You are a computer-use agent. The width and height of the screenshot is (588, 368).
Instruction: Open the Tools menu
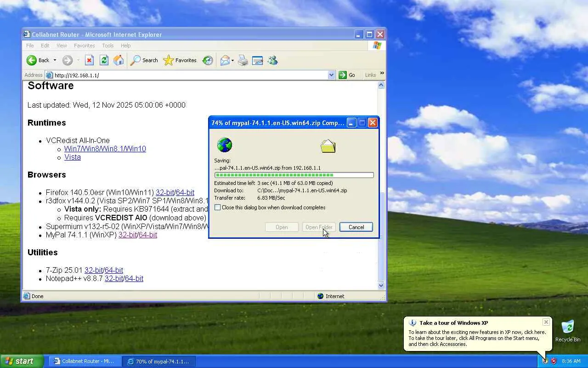click(108, 46)
